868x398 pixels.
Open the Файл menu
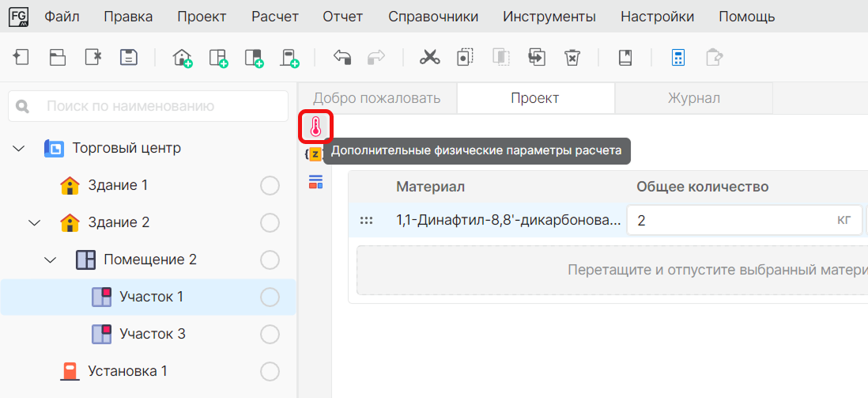[62, 17]
